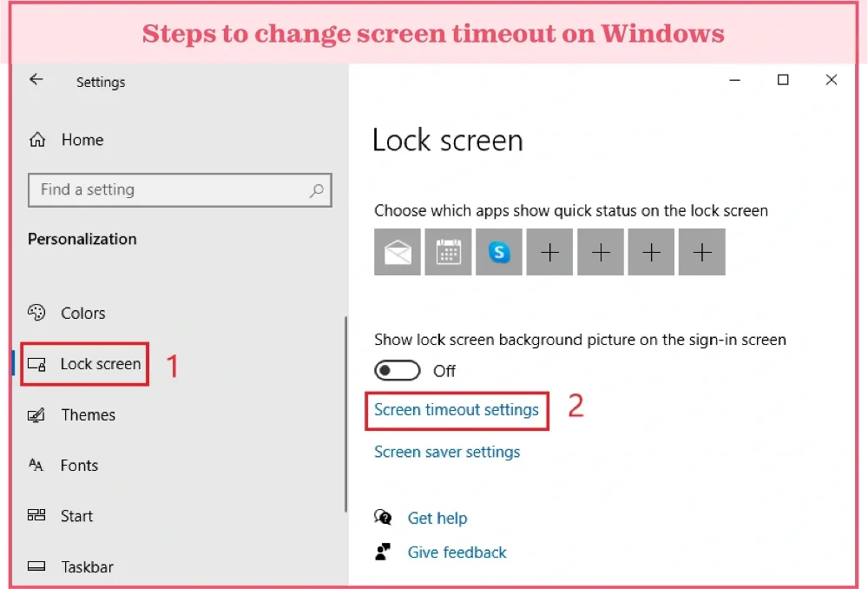Click the Find a setting search box
This screenshot has width=868, height=589.
pyautogui.click(x=180, y=190)
